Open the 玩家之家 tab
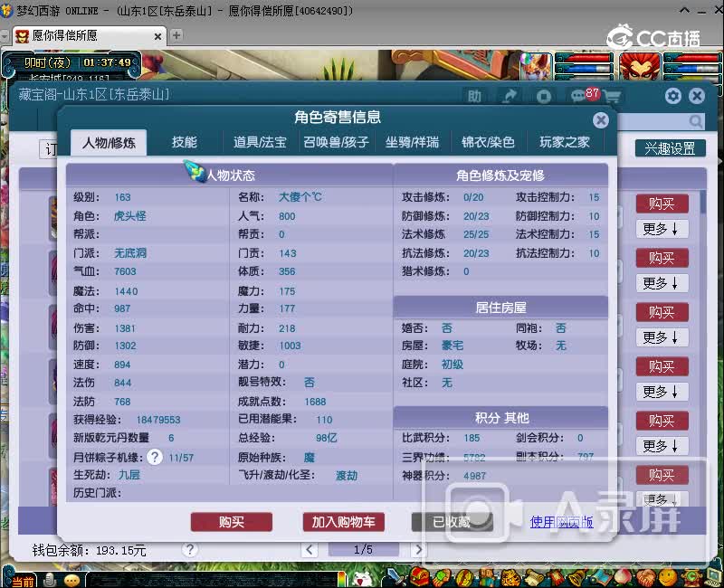This screenshot has width=724, height=588. click(564, 142)
